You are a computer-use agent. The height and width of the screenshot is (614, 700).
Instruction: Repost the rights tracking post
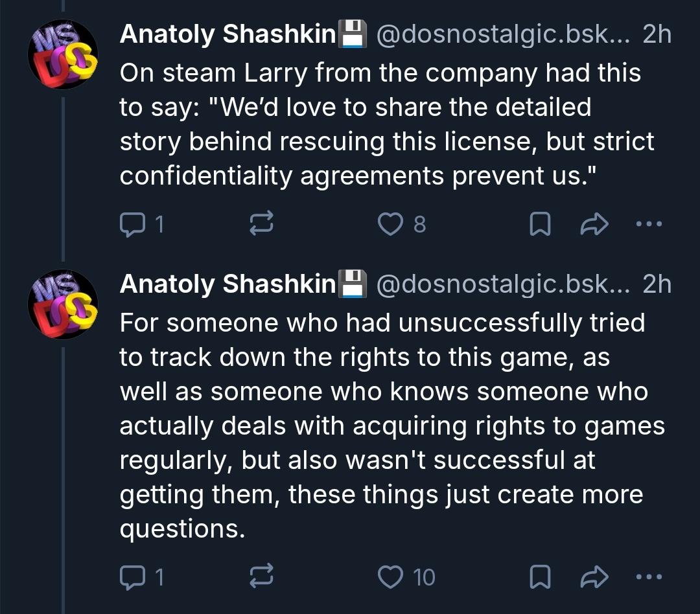click(262, 577)
